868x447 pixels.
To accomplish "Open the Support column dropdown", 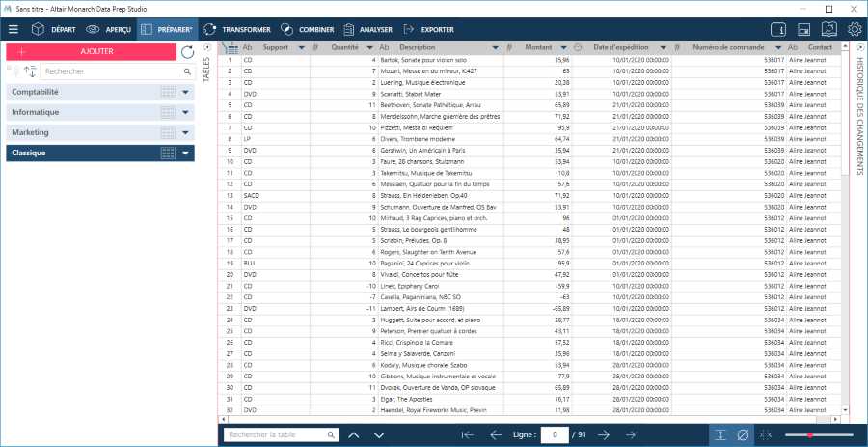I will coord(301,47).
